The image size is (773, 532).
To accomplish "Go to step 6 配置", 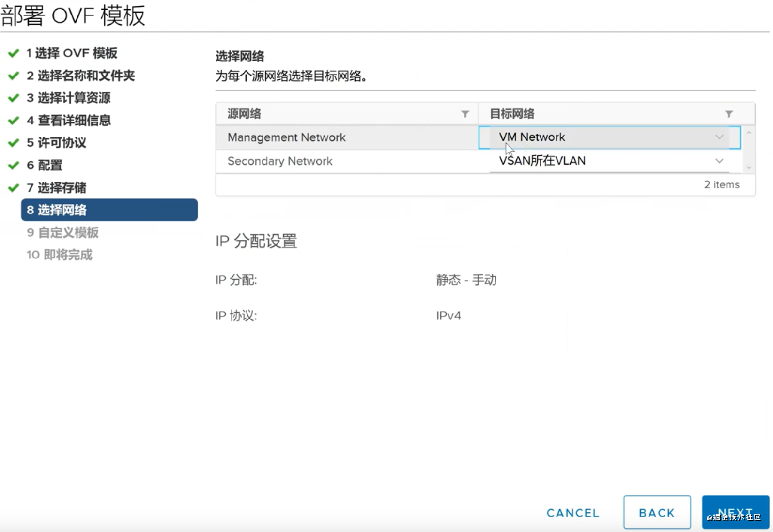I will pyautogui.click(x=44, y=165).
